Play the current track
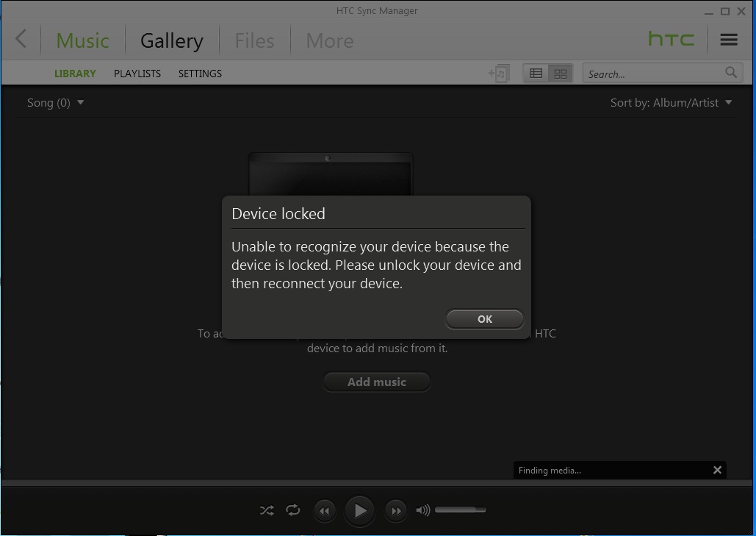The image size is (756, 536). 360,510
